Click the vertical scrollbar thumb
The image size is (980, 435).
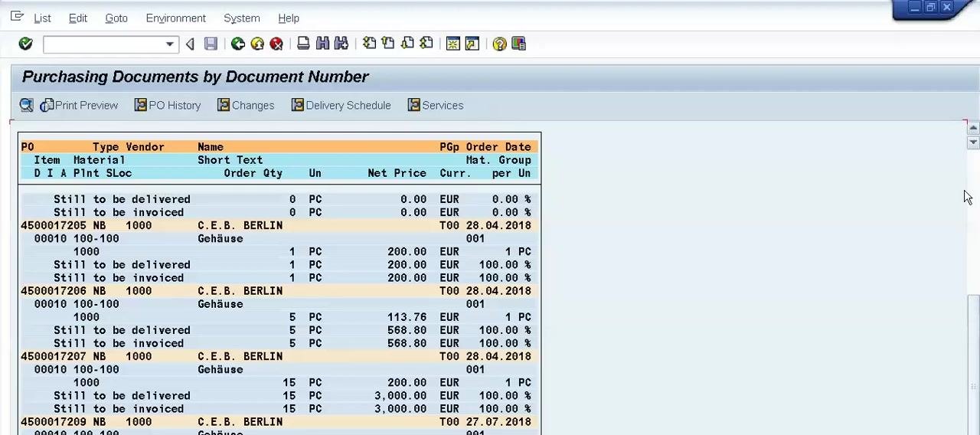973,364
